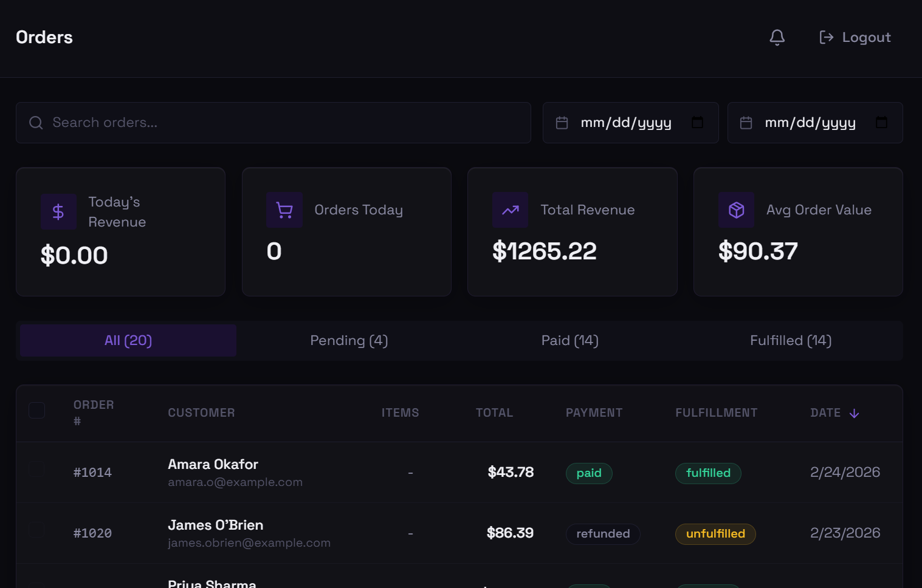Toggle the Date sort direction arrow
The image size is (922, 588).
pyautogui.click(x=854, y=412)
